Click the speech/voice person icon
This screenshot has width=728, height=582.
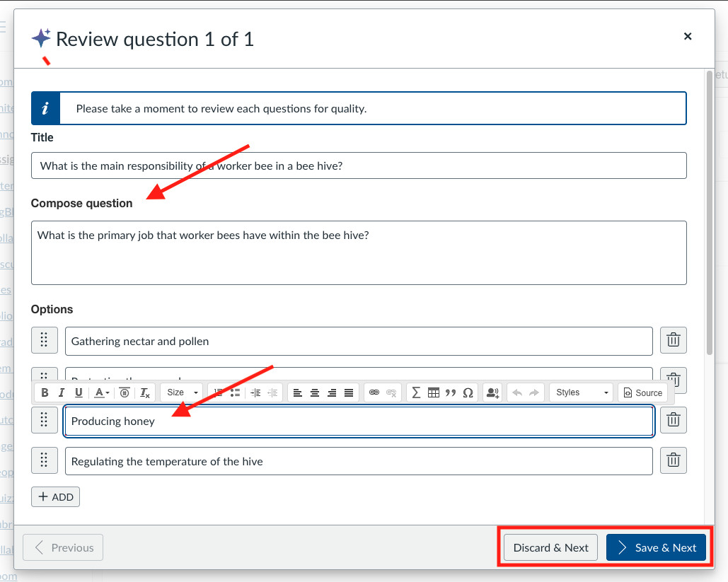coord(492,392)
